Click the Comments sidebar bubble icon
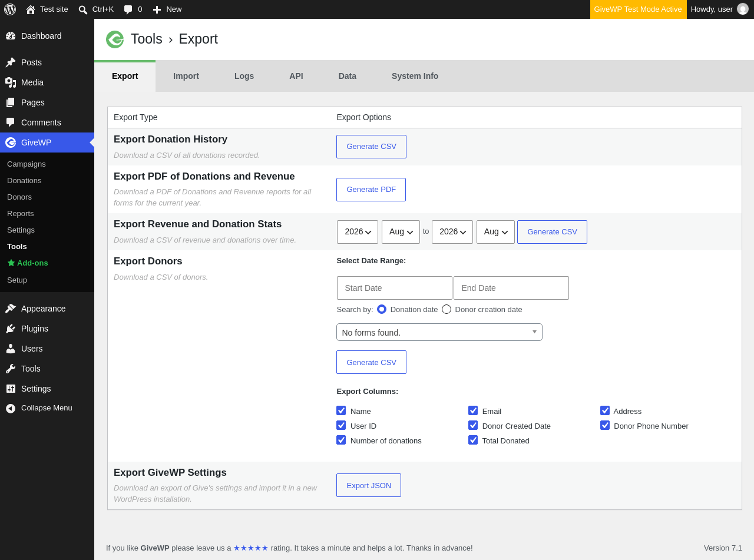Viewport: 754px width, 560px height. click(x=11, y=122)
